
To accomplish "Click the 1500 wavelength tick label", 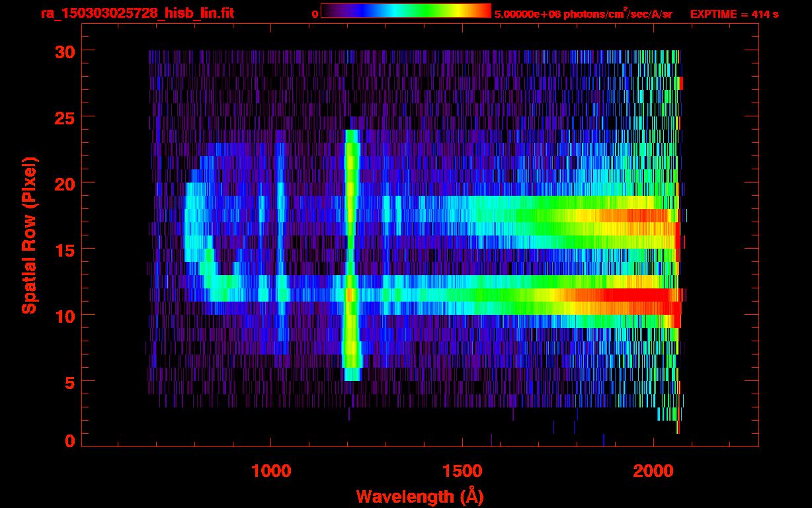I will tap(462, 470).
